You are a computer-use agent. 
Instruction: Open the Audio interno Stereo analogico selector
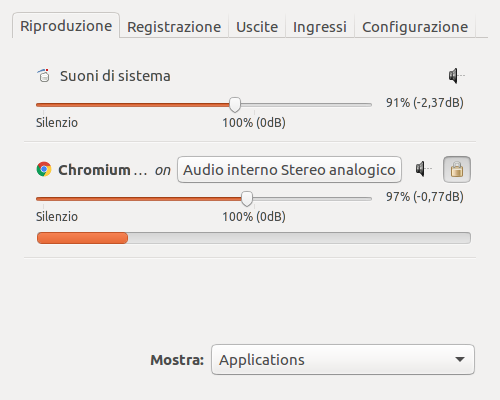click(x=289, y=170)
